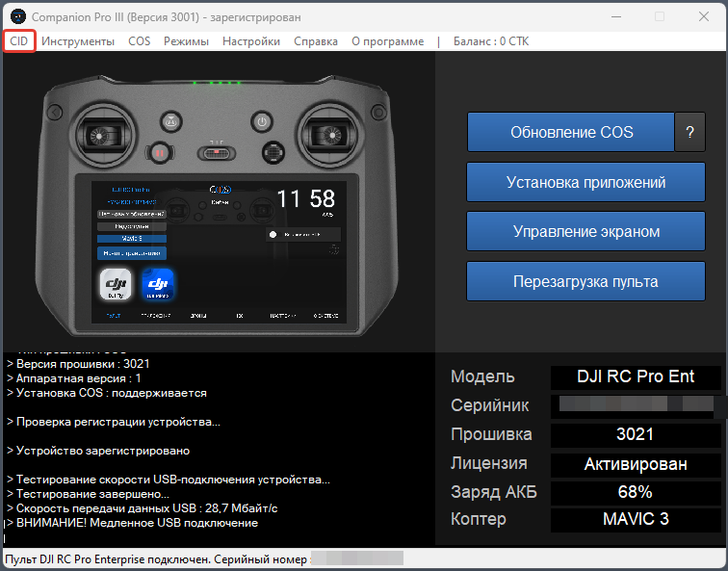The image size is (728, 571).
Task: Click the Заряд АКБ label
Action: (x=494, y=492)
